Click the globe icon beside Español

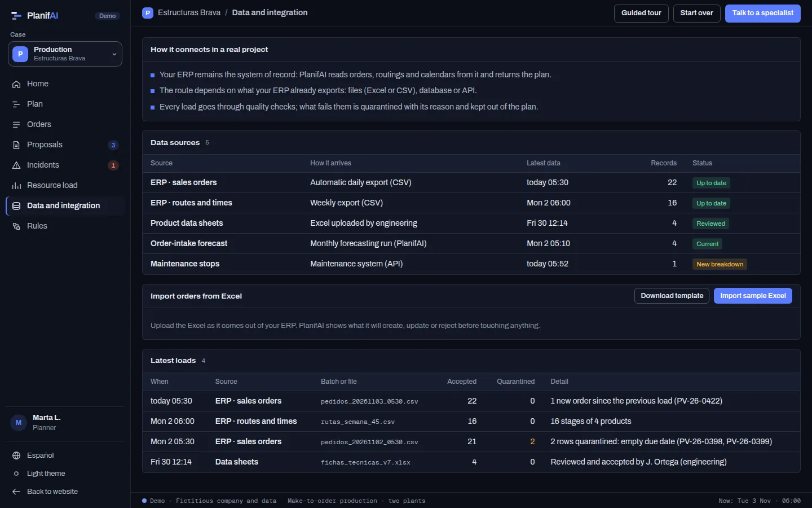(x=16, y=456)
